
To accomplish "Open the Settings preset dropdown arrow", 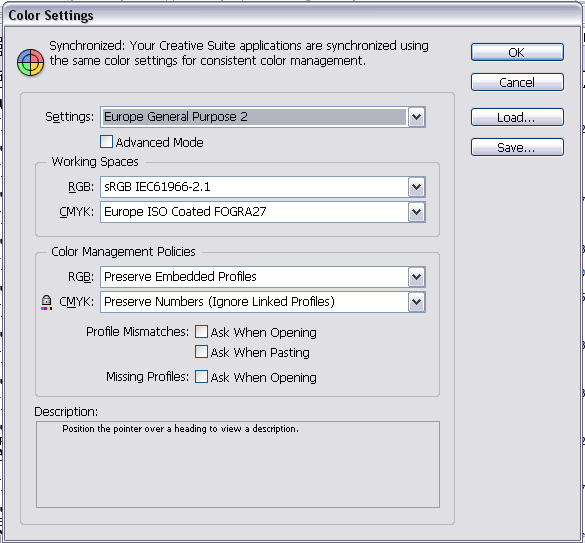I will [x=416, y=117].
